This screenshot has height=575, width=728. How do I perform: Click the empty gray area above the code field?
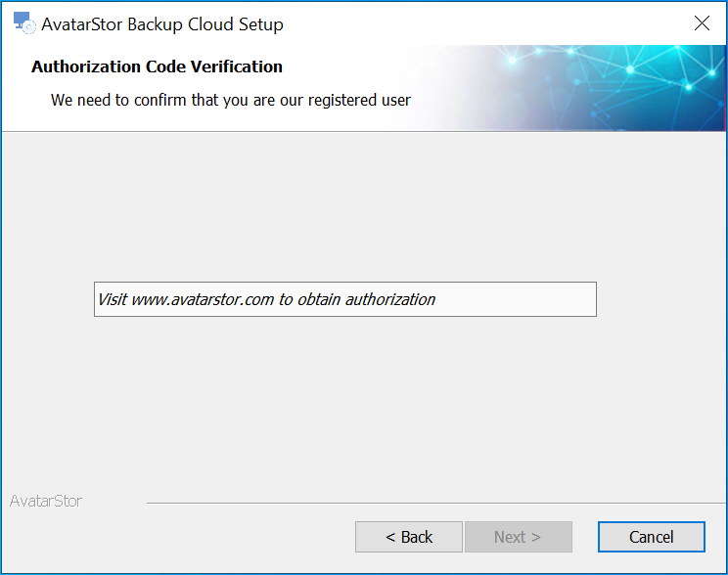coord(364,206)
